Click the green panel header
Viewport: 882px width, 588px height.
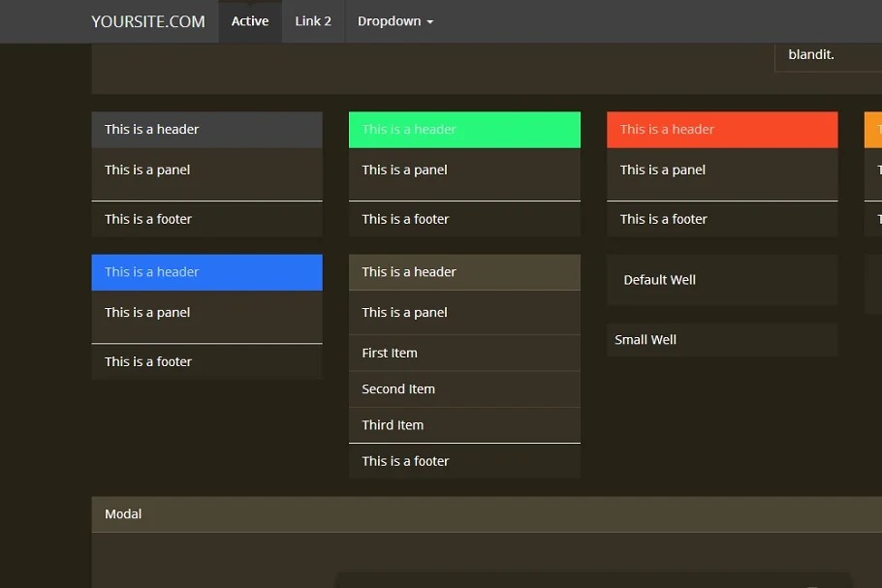464,130
